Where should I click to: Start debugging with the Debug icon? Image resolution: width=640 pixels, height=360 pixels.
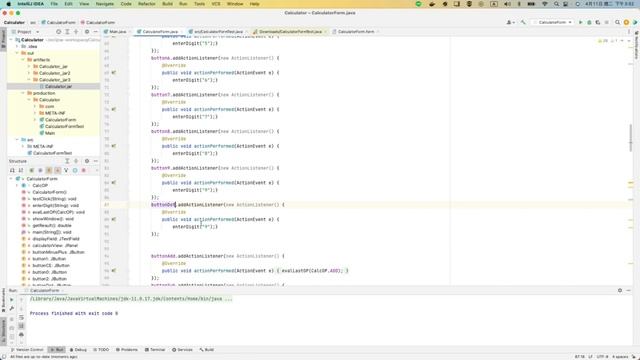coord(589,22)
